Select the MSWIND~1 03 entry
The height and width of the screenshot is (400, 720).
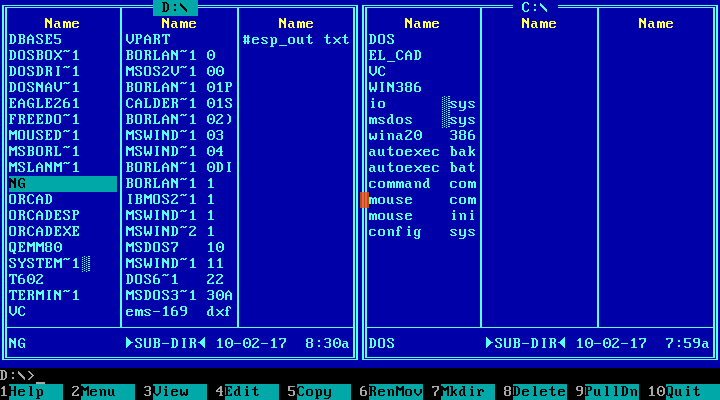point(175,135)
